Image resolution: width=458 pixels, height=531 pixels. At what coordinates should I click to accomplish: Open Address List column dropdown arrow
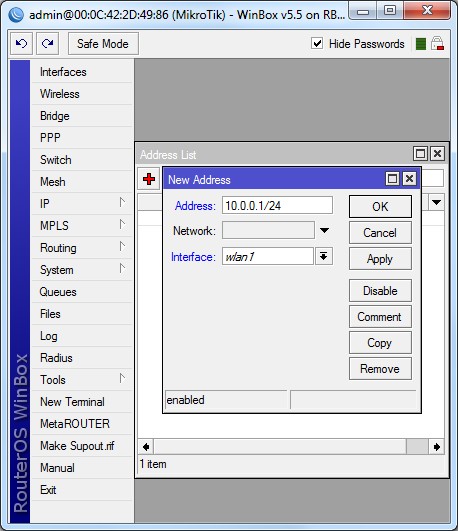pyautogui.click(x=436, y=203)
